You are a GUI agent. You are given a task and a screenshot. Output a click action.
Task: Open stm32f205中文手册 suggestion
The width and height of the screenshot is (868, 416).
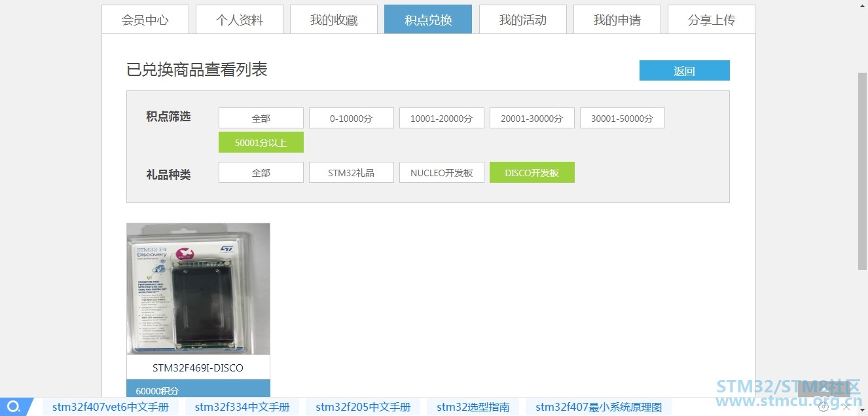coord(363,407)
